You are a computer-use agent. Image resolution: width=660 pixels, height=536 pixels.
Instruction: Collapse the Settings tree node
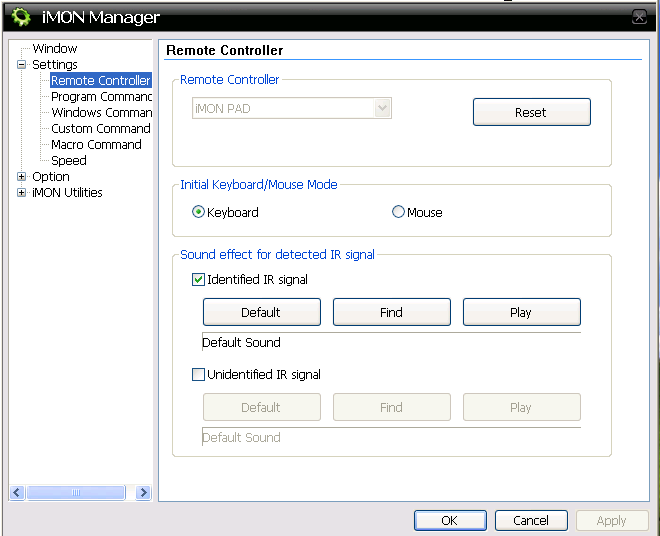[21, 64]
